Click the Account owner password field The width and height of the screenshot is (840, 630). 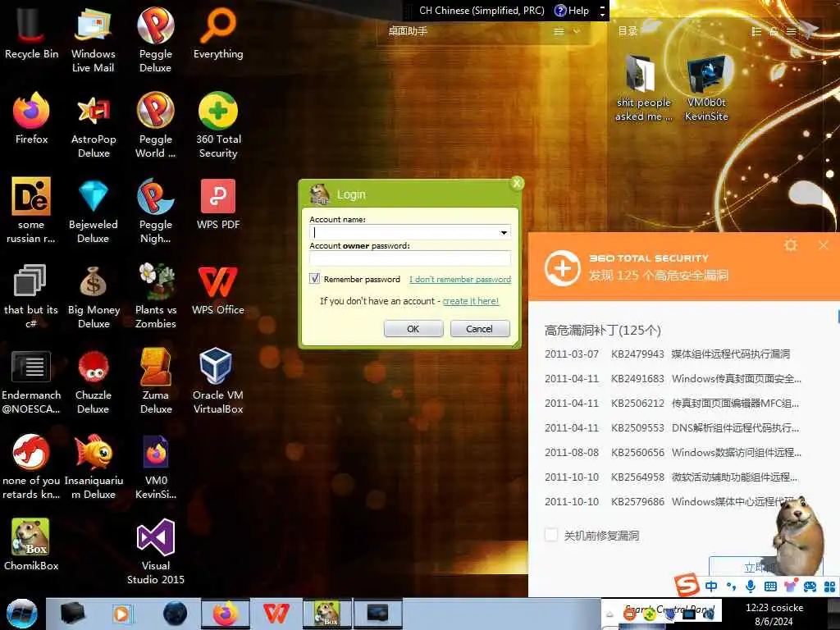pyautogui.click(x=410, y=258)
